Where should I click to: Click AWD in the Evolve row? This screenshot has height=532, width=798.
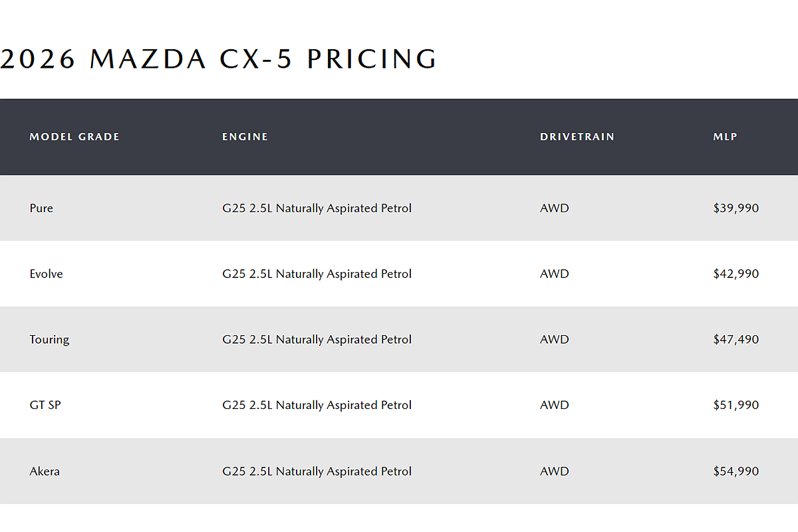[x=554, y=274]
